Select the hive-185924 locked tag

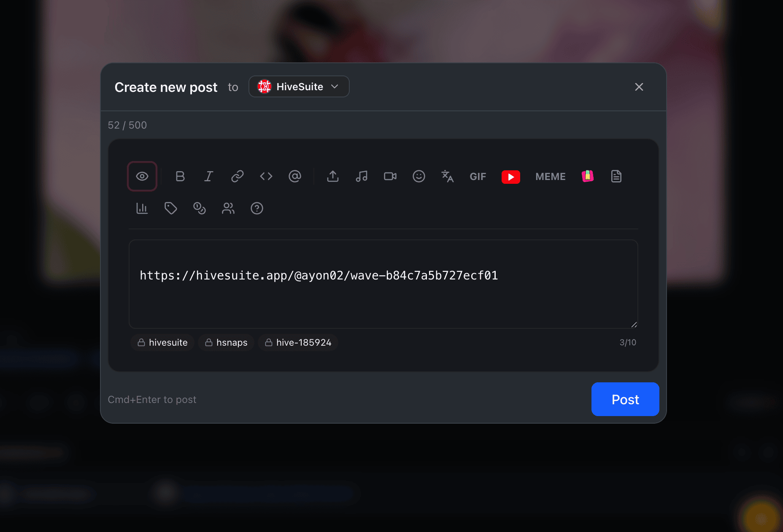298,342
